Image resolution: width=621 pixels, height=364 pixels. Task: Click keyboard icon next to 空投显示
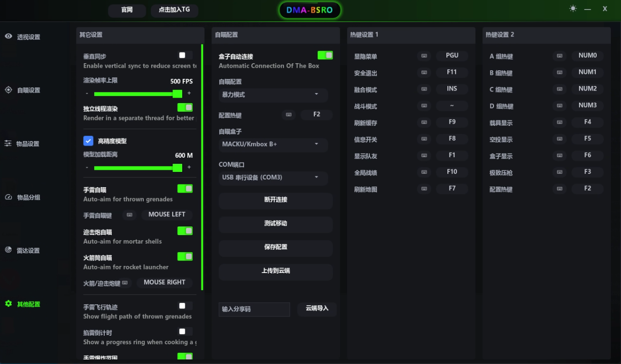(x=560, y=139)
